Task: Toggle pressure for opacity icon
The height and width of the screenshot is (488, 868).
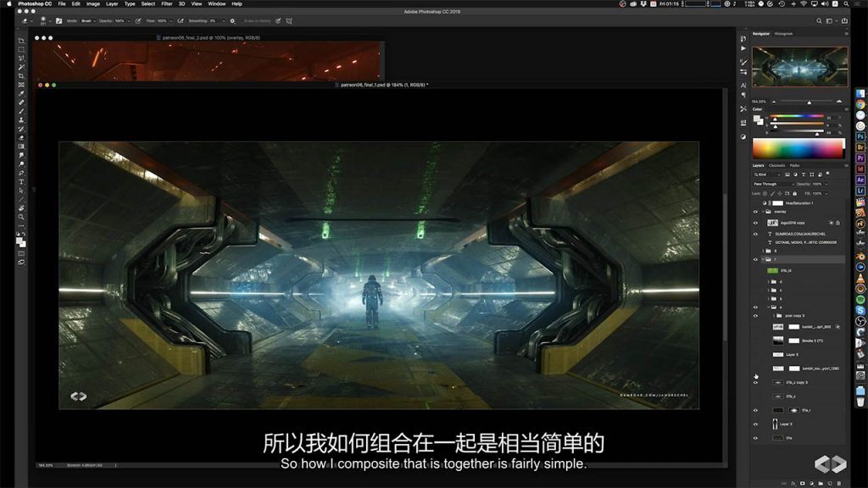Action: click(x=138, y=21)
